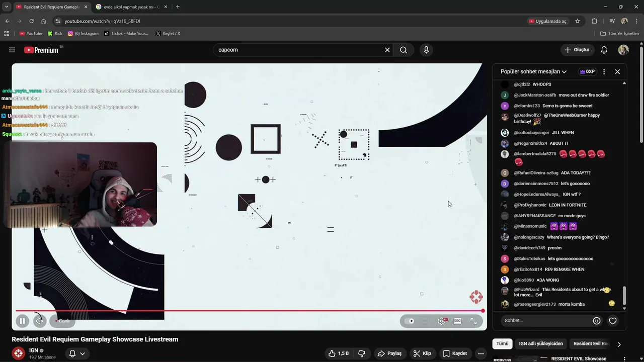644x362 pixels.
Task: Open tab search dropdown arrow
Action: [7, 7]
